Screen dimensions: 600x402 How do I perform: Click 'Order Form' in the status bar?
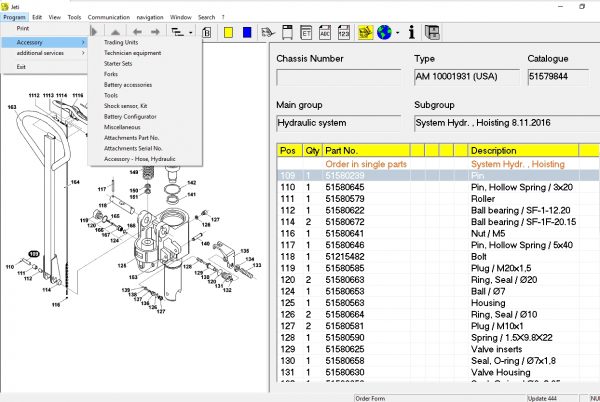tap(370, 399)
